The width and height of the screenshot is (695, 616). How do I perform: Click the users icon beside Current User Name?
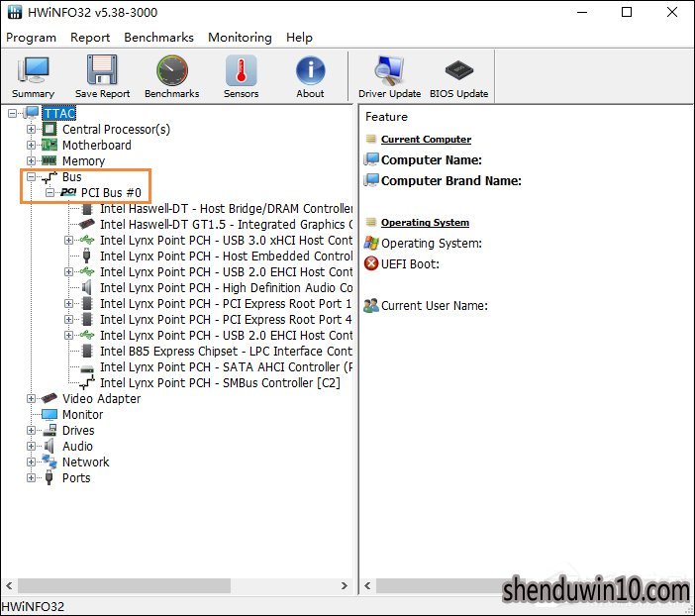pyautogui.click(x=371, y=305)
